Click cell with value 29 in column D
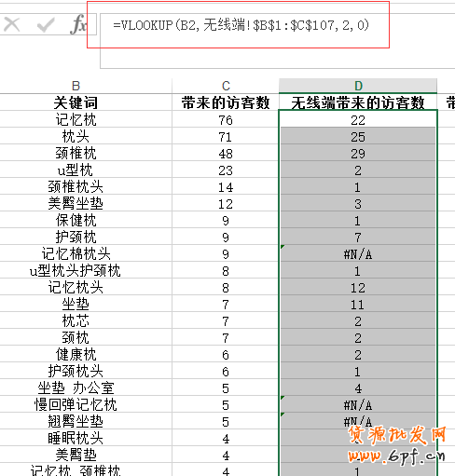 coord(358,154)
